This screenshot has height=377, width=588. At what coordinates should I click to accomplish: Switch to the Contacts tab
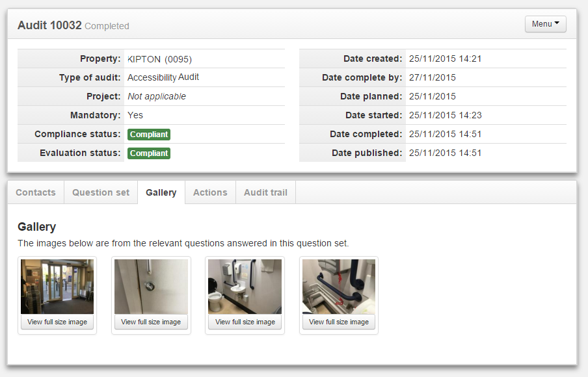pyautogui.click(x=36, y=192)
